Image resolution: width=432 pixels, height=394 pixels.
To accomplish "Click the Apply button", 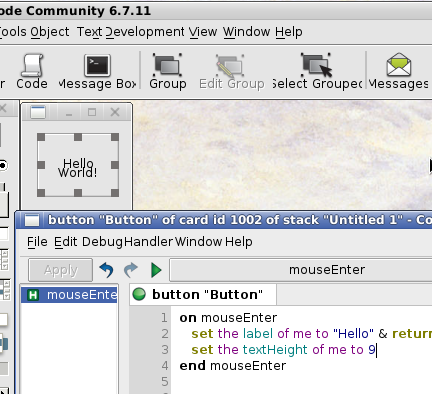I will (x=61, y=270).
